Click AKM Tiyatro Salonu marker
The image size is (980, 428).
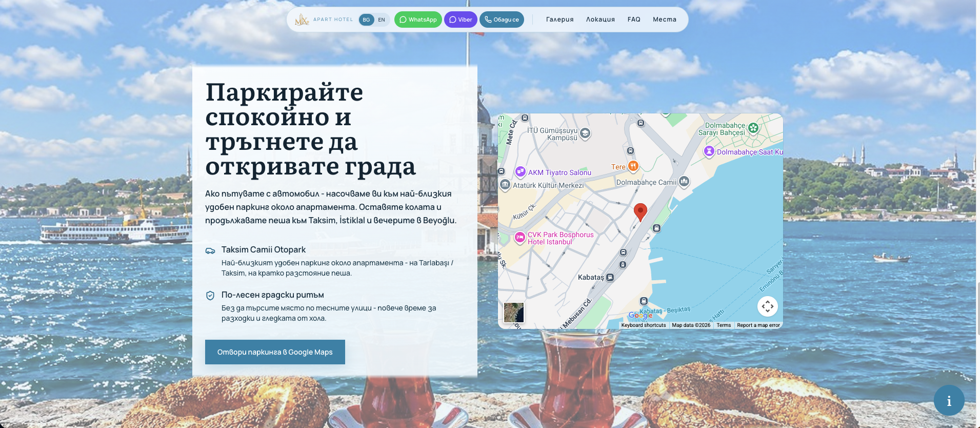point(521,171)
